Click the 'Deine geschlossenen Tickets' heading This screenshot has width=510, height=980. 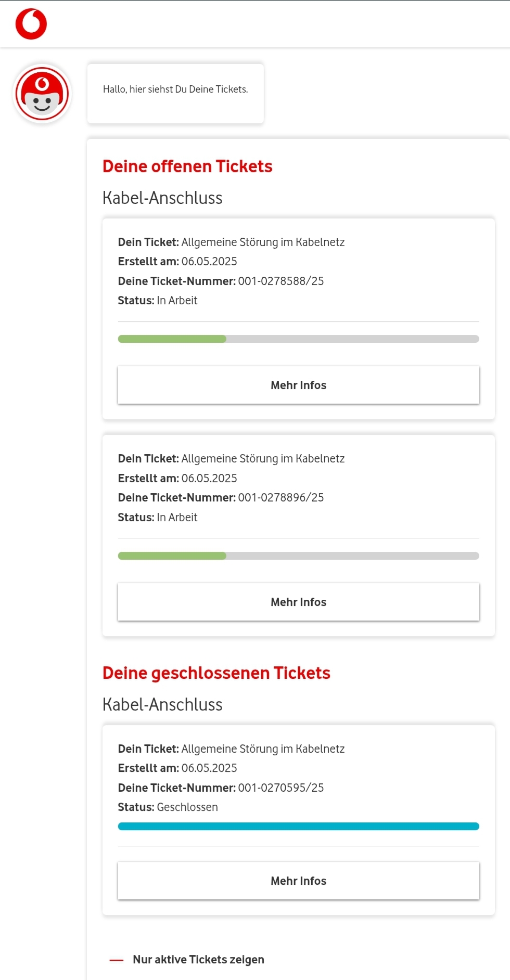pyautogui.click(x=216, y=673)
